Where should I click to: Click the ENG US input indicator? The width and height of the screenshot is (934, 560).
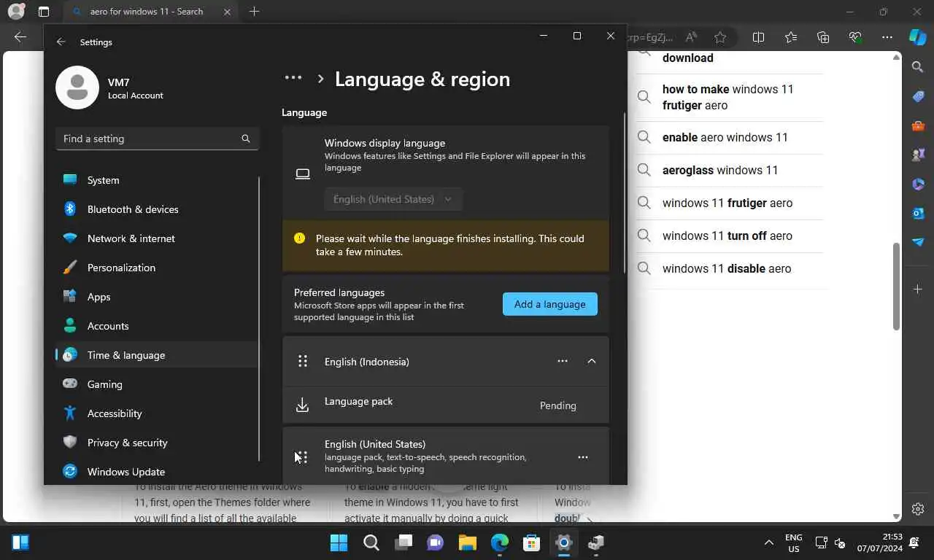(793, 542)
